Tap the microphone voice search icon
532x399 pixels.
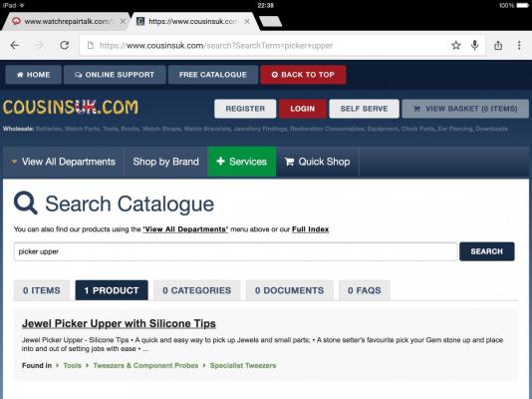point(474,45)
